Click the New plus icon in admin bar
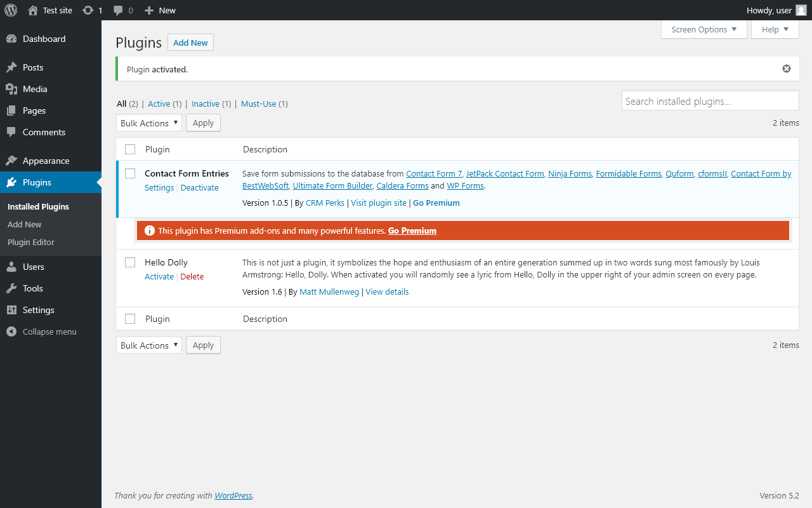Screen dimensions: 812x508 coord(149,10)
